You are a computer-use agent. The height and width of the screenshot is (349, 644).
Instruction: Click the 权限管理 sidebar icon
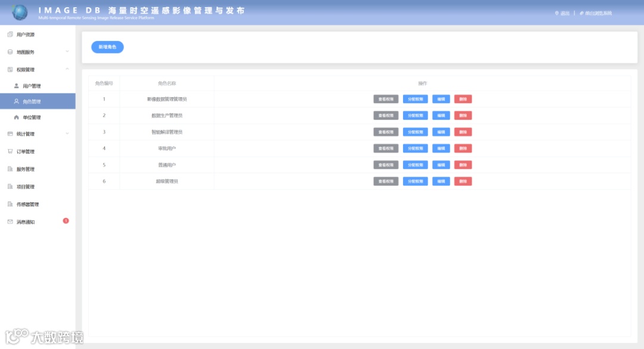click(10, 70)
